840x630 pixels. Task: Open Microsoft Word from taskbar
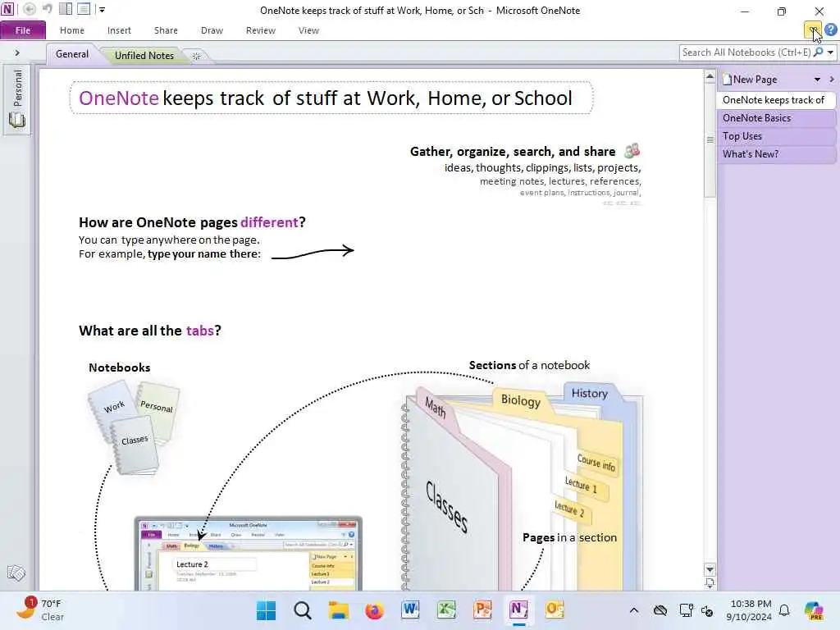[x=410, y=610]
